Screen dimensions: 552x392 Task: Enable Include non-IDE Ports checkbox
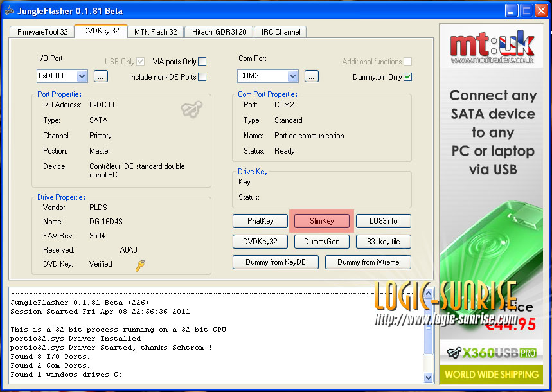click(202, 76)
